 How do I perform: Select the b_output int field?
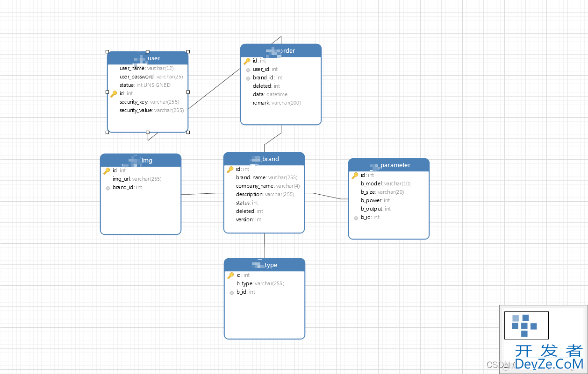pos(376,209)
